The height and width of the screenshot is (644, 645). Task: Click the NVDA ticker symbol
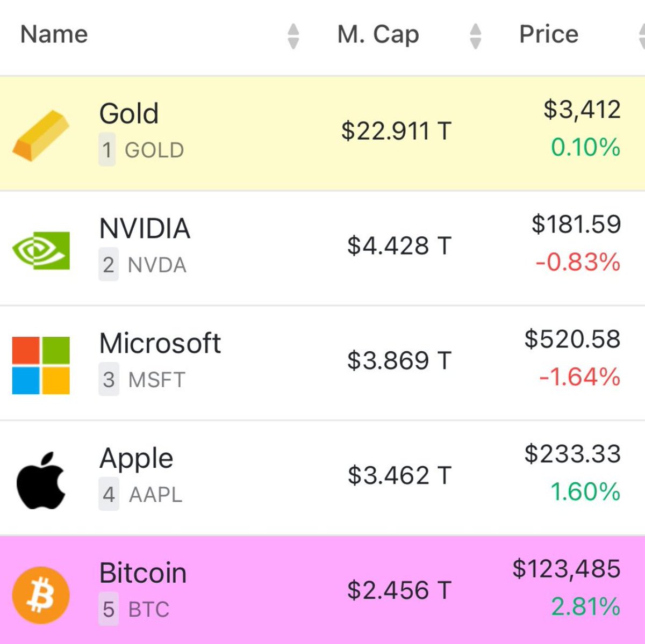[157, 265]
